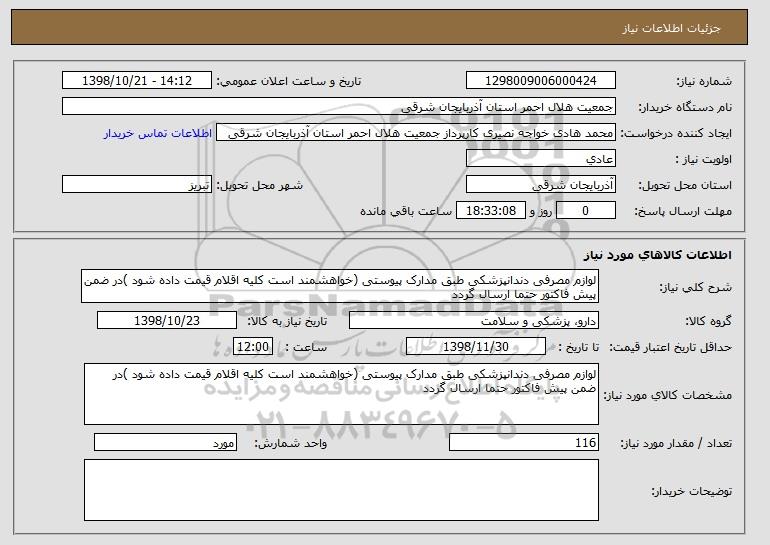Click the label مشخصات کالای مورد نیاز
This screenshot has width=770, height=545.
pyautogui.click(x=668, y=395)
